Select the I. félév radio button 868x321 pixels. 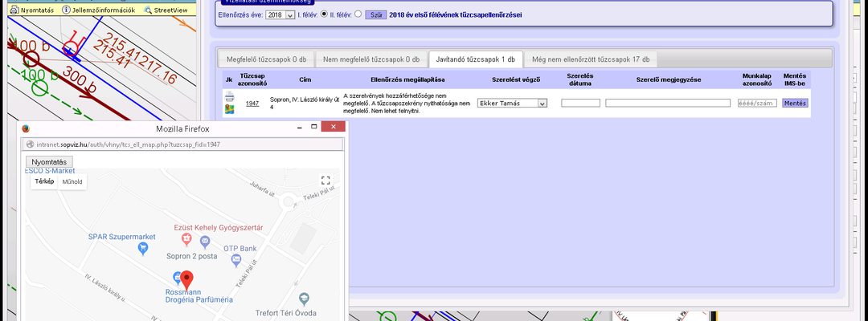(x=325, y=14)
